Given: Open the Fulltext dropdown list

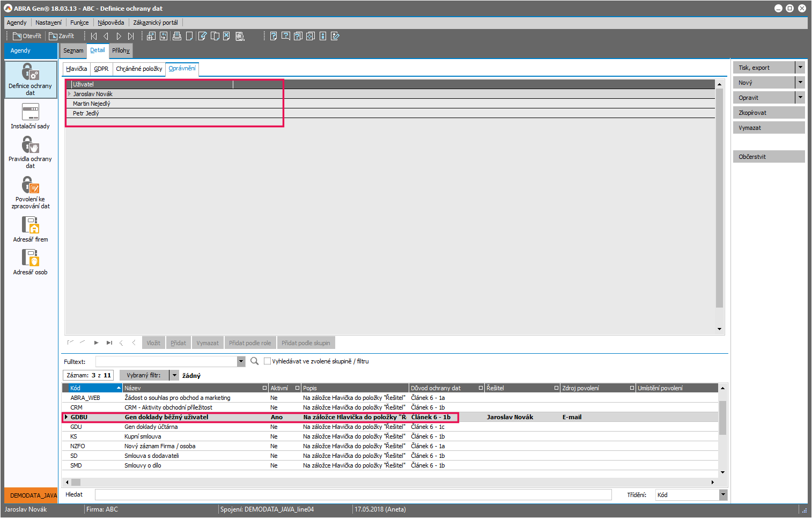Looking at the screenshot, I should pos(241,362).
